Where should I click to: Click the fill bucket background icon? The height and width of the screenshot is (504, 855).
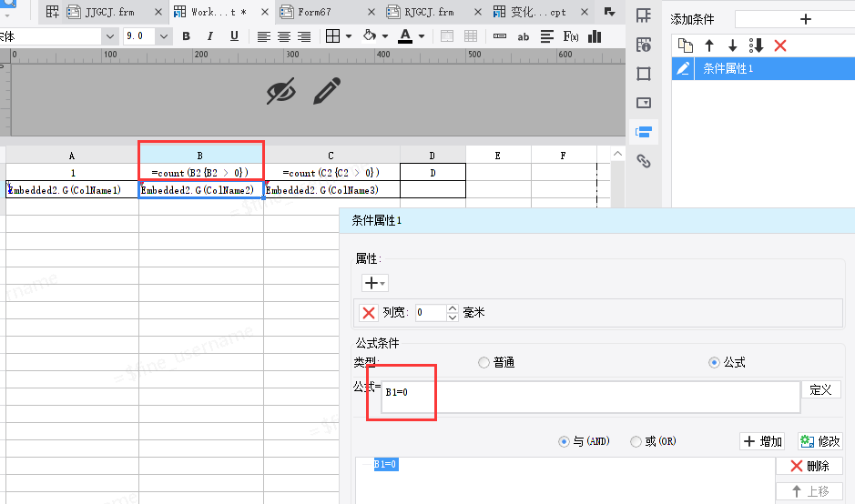(370, 36)
